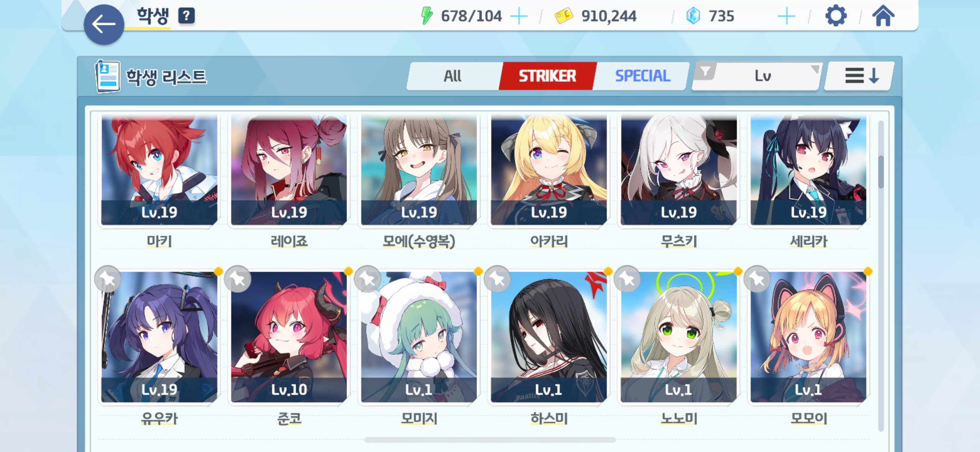Toggle the pin on 유우카
Screen dimensions: 980x452
108,279
